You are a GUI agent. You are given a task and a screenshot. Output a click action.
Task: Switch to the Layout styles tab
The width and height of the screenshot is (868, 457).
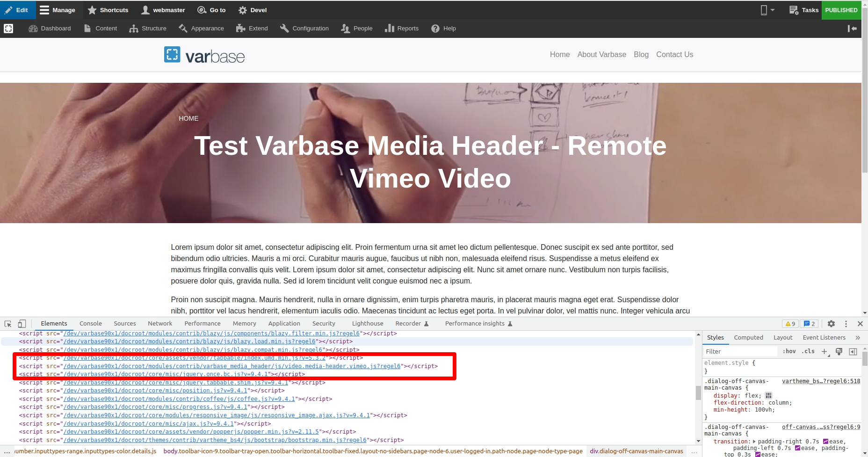(783, 338)
